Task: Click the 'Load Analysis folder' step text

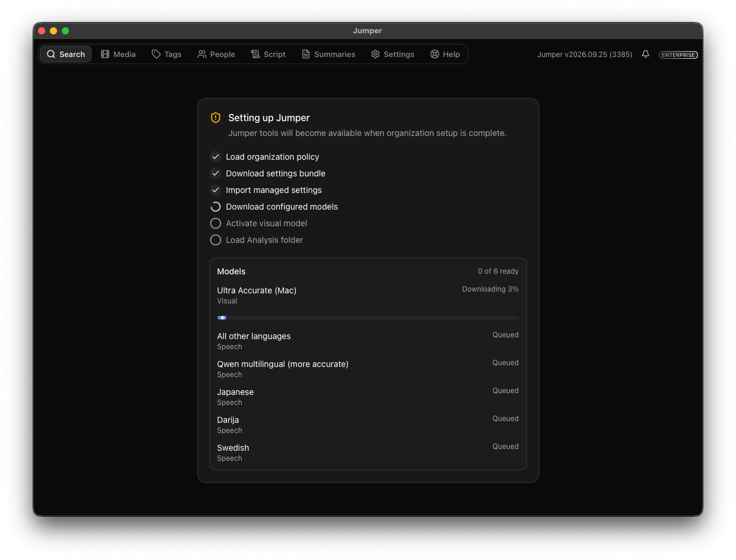Action: pyautogui.click(x=264, y=240)
